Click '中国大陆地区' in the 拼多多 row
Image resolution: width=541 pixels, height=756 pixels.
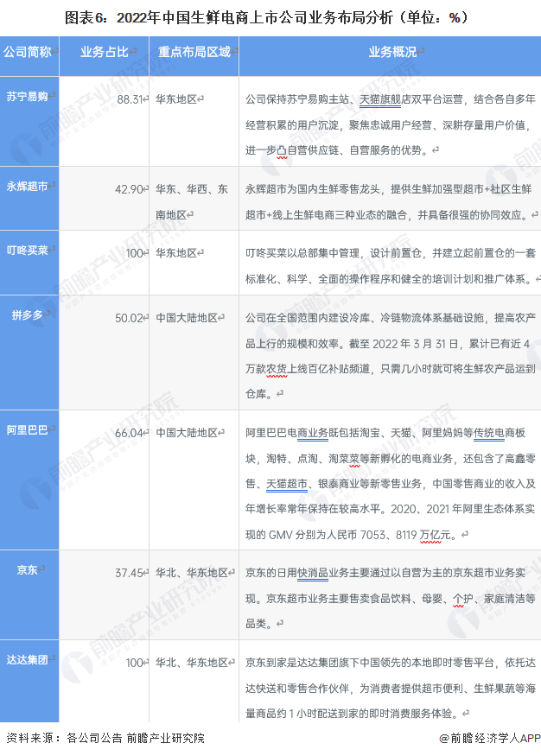(187, 318)
